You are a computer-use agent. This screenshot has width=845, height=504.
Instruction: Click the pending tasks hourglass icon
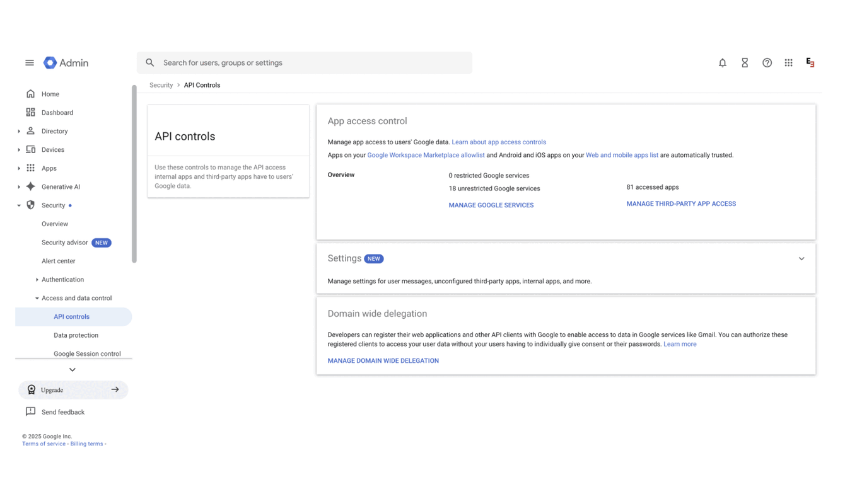coord(745,62)
